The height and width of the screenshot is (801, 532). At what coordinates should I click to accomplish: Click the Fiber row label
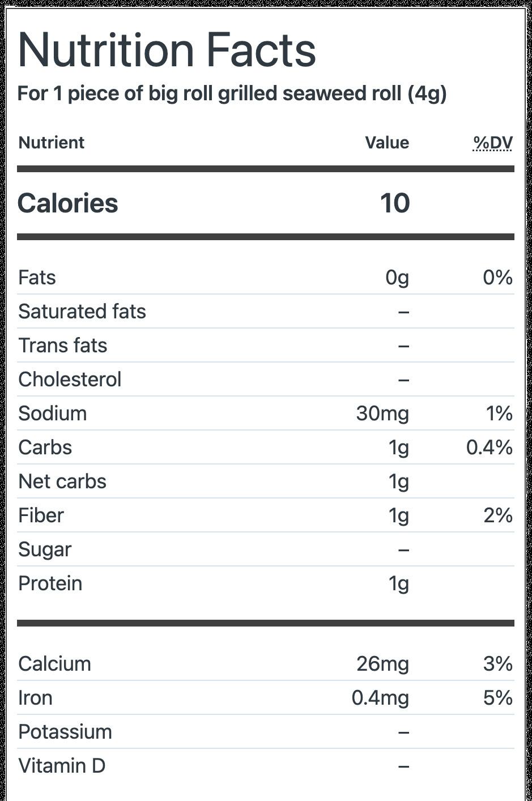41,515
